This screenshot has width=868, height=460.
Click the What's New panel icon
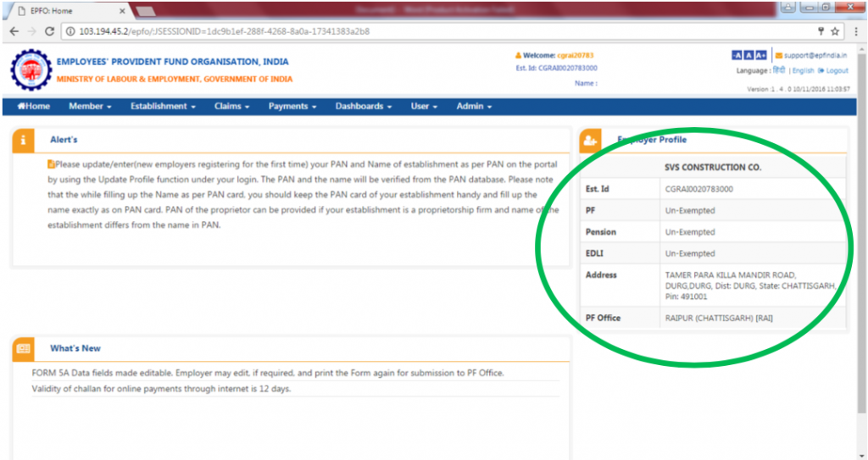tap(24, 348)
